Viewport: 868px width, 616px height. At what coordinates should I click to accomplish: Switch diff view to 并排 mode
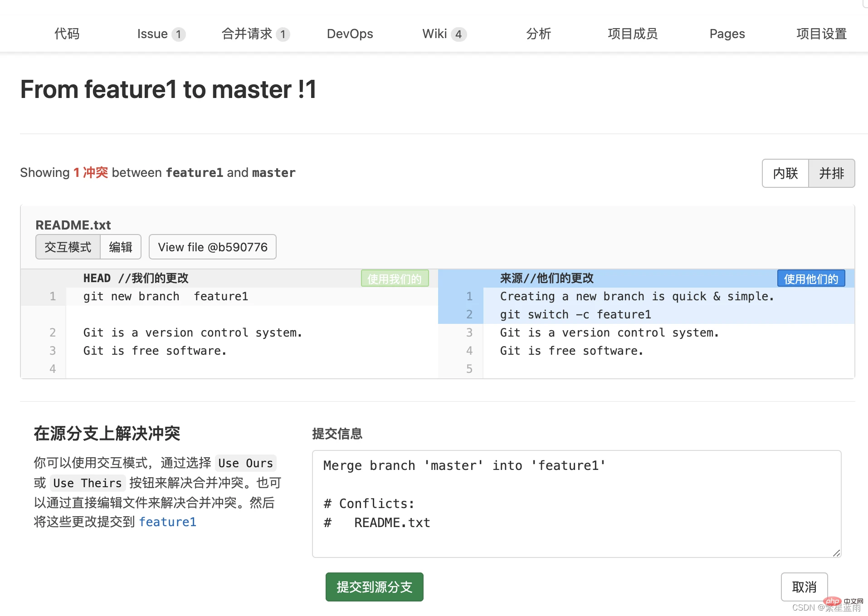831,173
